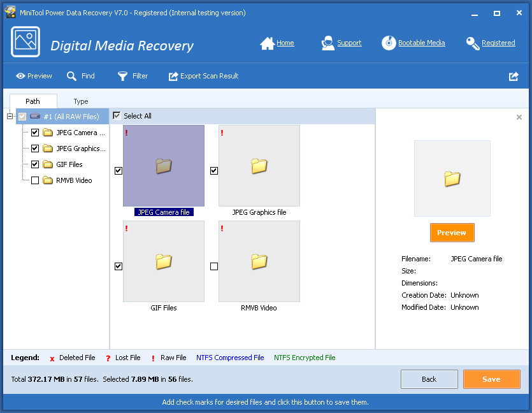Click the drive icon for #1 All RAW Files
The height and width of the screenshot is (413, 532).
click(35, 117)
